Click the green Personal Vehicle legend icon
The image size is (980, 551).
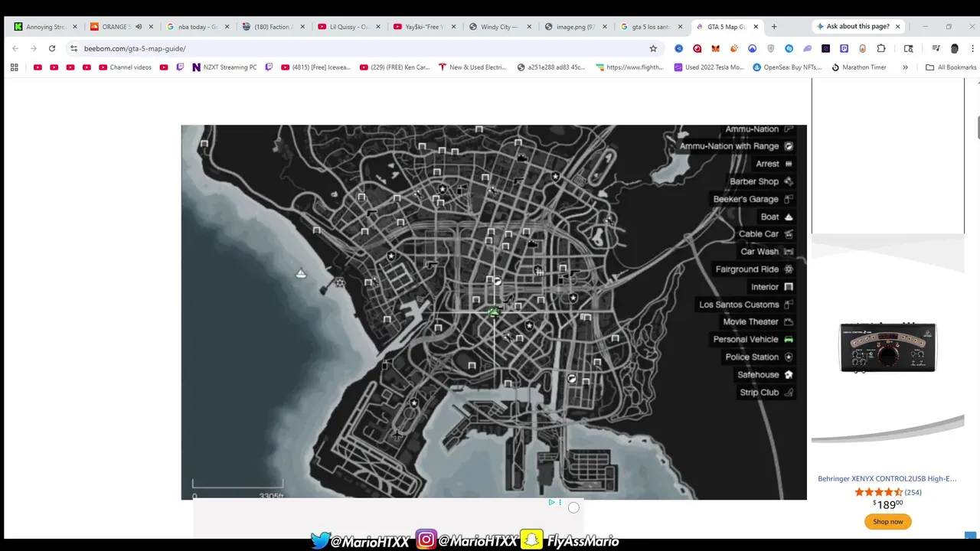[789, 340]
